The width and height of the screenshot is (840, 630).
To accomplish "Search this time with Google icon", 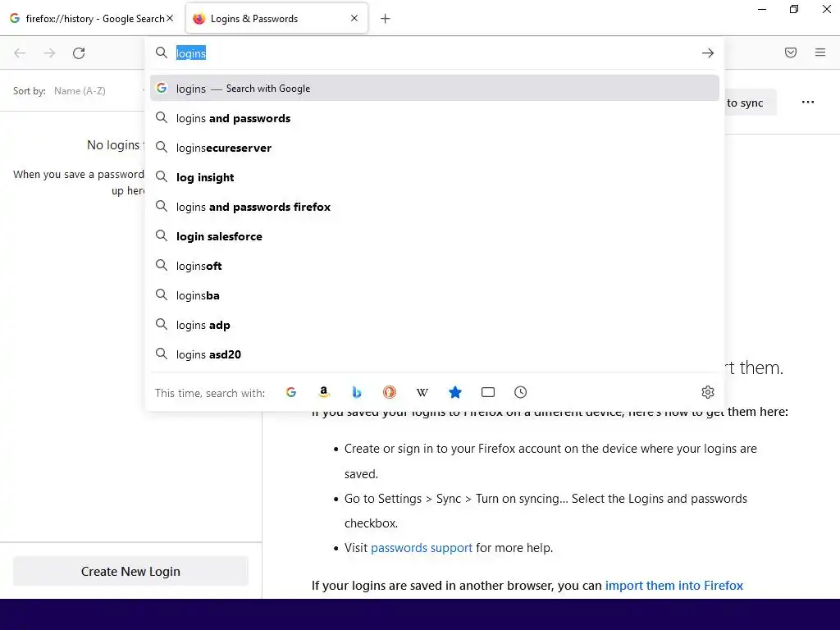I will [x=291, y=392].
